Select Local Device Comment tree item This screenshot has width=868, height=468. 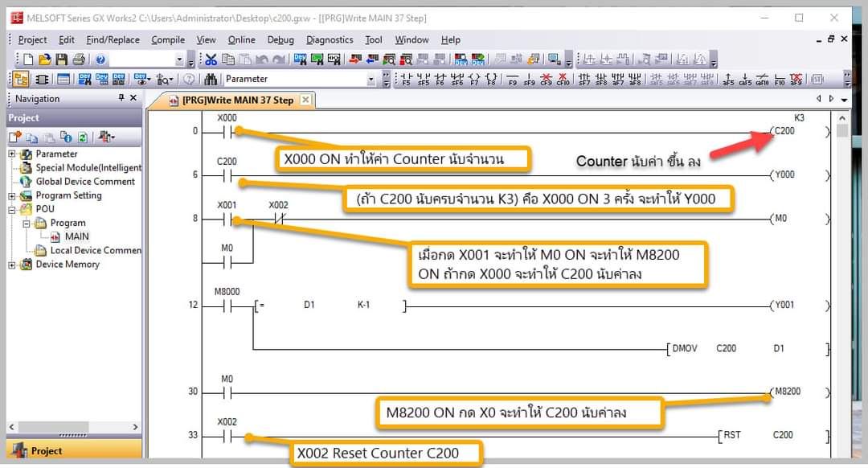[96, 250]
